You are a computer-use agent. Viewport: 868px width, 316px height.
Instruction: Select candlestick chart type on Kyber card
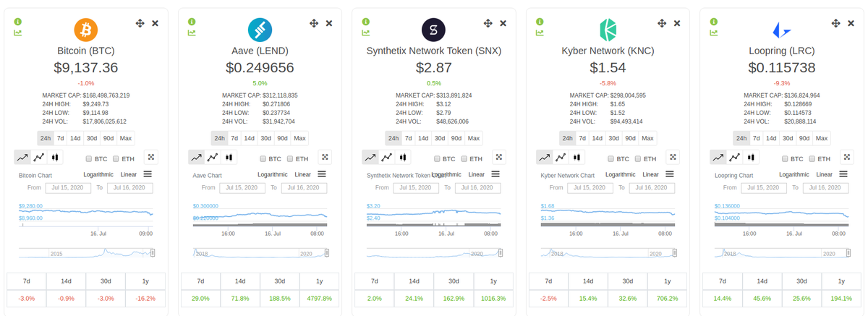pos(578,157)
